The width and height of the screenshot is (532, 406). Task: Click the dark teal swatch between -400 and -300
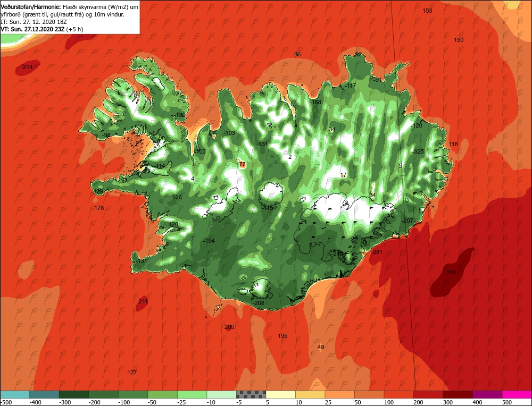45,394
